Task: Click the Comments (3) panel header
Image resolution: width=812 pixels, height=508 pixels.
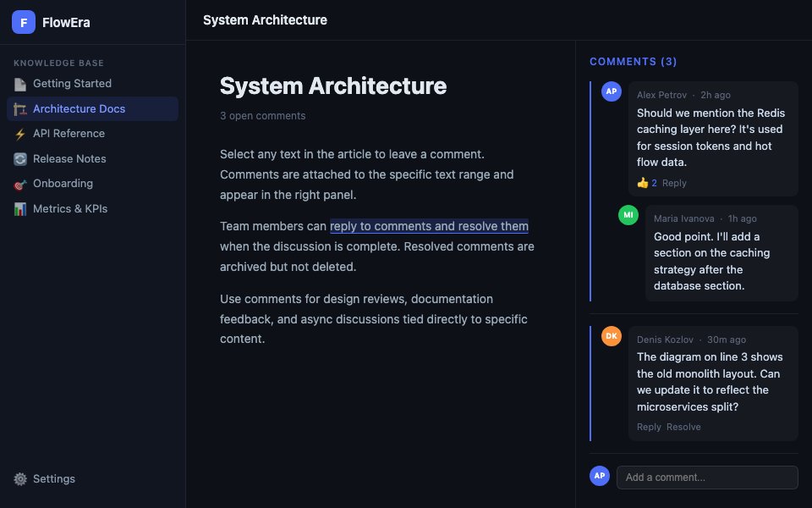Action: (633, 62)
